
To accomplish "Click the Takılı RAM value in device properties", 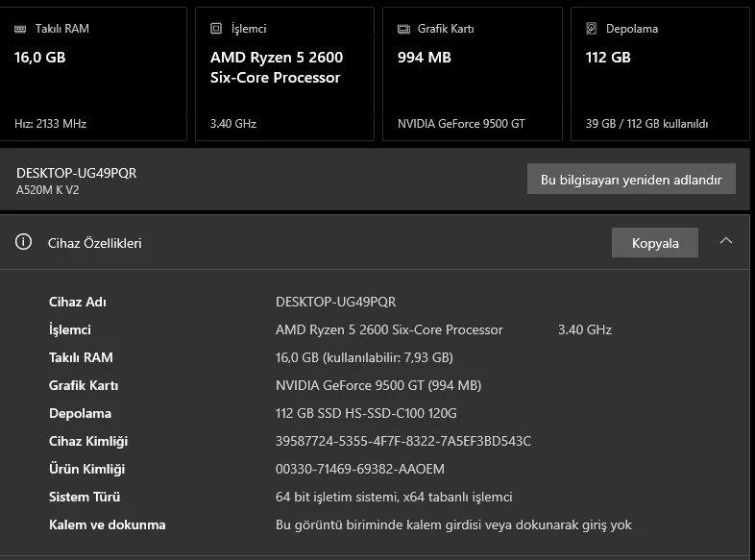I will pos(363,357).
